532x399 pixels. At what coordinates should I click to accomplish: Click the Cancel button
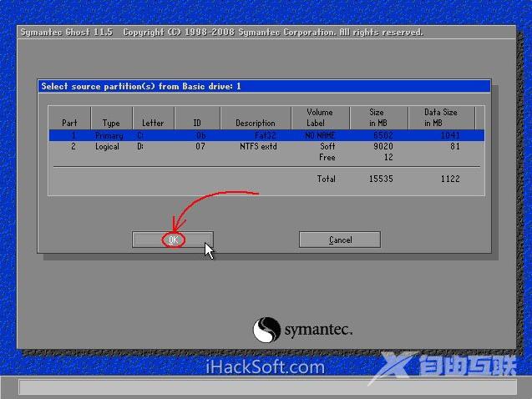[340, 240]
